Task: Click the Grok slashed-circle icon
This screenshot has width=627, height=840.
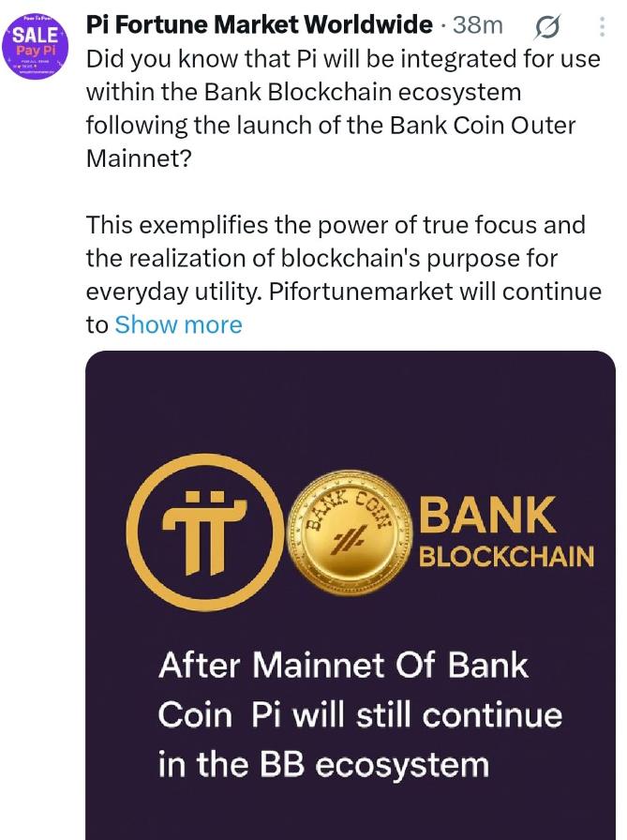Action: point(546,27)
